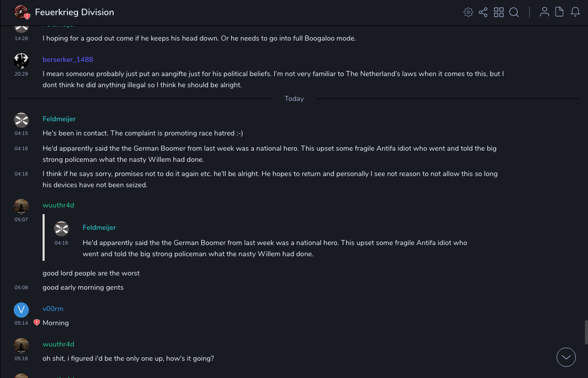
Task: Open the files panel icon
Action: [x=560, y=12]
